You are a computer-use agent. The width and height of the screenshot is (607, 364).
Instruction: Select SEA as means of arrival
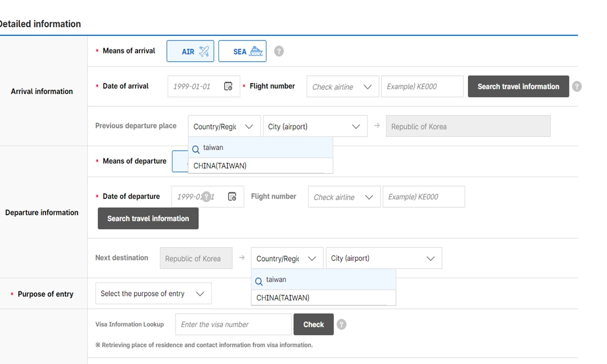242,52
